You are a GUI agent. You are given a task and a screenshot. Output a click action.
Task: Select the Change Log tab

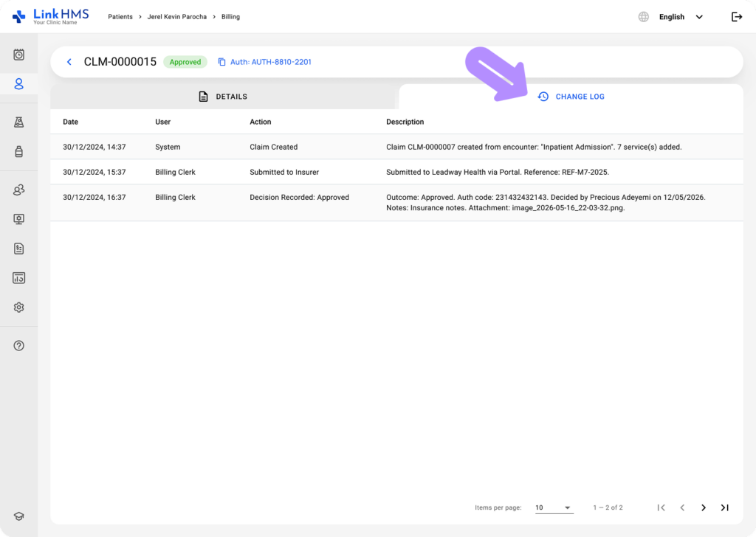point(571,97)
